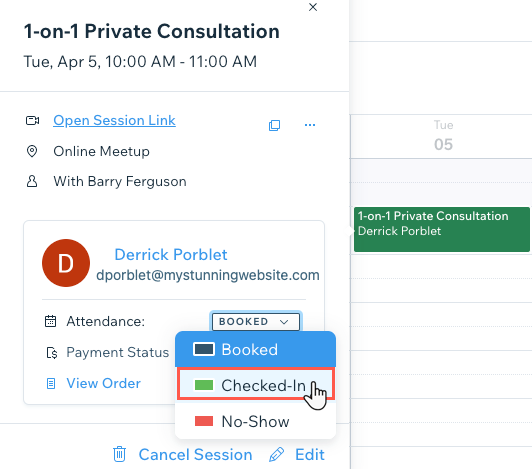Open green consultation event on calendar

[441, 229]
